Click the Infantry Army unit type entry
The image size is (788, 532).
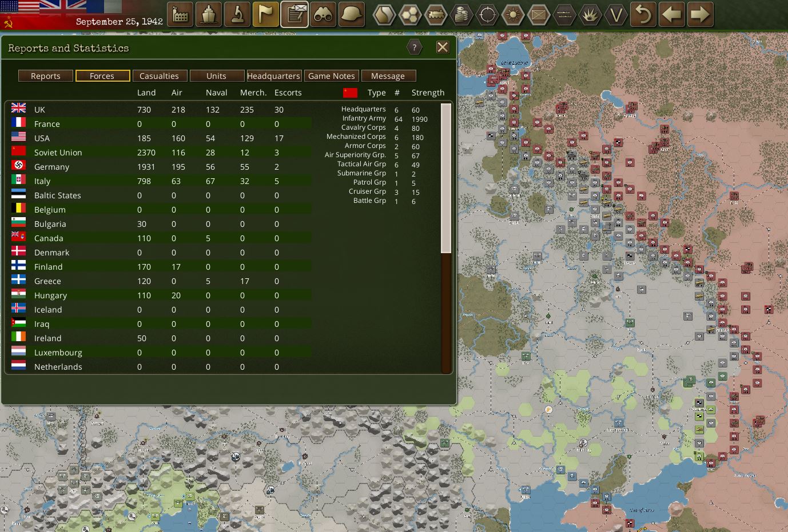pos(364,118)
